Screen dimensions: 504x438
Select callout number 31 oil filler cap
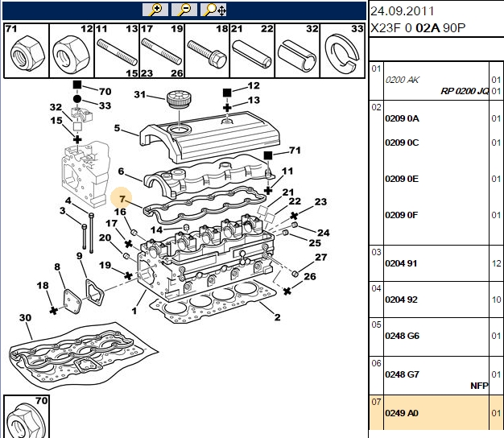[x=140, y=94]
